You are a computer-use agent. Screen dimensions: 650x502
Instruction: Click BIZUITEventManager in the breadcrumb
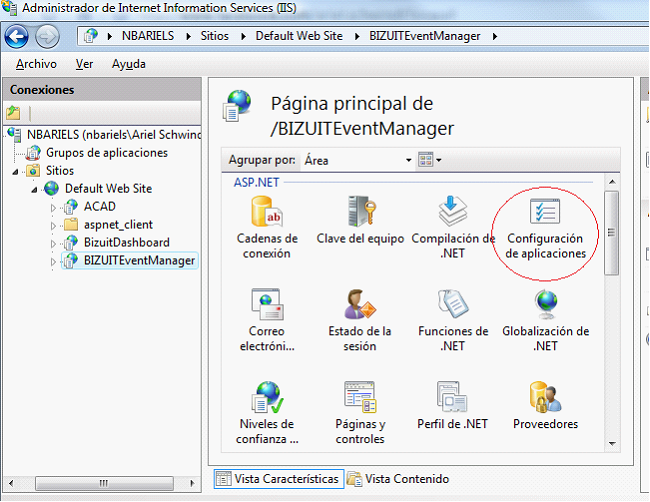pyautogui.click(x=424, y=36)
